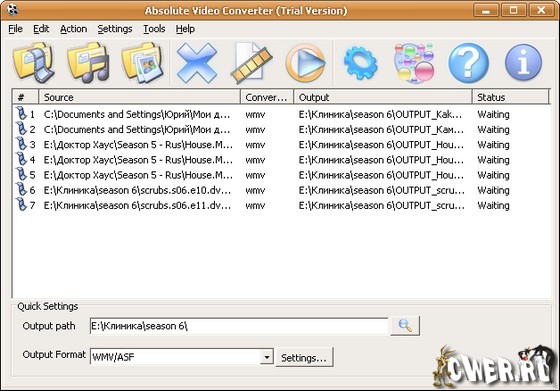The image size is (560, 391).
Task: Click the Settings... button next to Output Format
Action: click(x=304, y=357)
